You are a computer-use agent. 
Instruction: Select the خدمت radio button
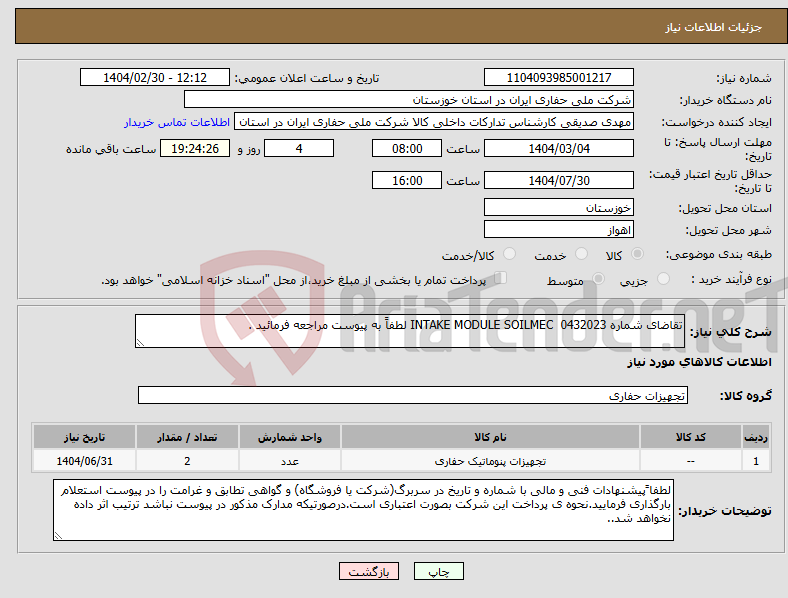tap(581, 254)
